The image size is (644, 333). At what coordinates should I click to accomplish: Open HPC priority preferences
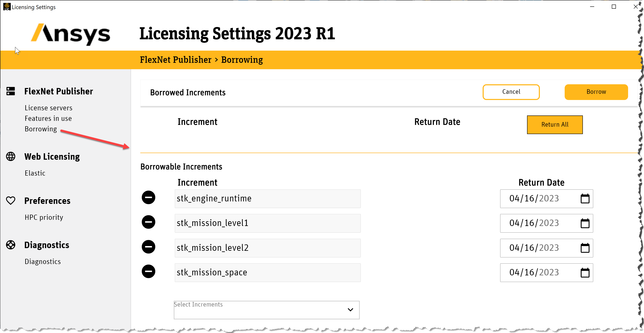click(44, 217)
